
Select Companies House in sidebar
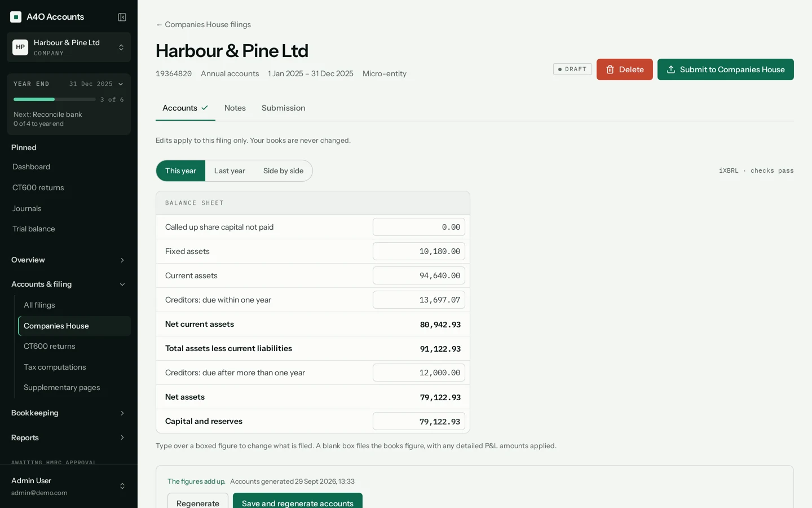pyautogui.click(x=74, y=326)
